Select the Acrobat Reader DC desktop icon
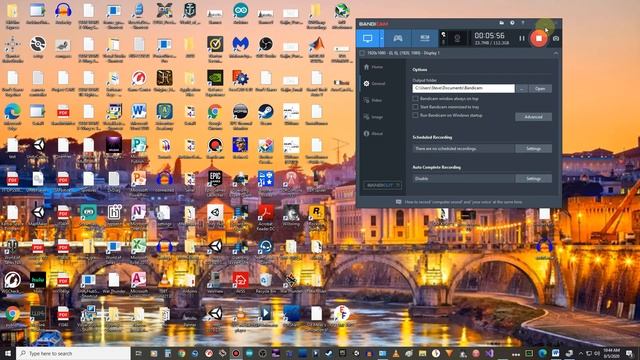 266,216
